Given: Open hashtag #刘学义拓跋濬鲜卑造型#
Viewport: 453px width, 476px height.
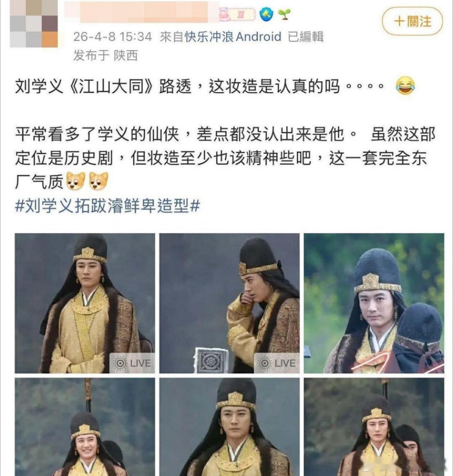Looking at the screenshot, I should (107, 206).
